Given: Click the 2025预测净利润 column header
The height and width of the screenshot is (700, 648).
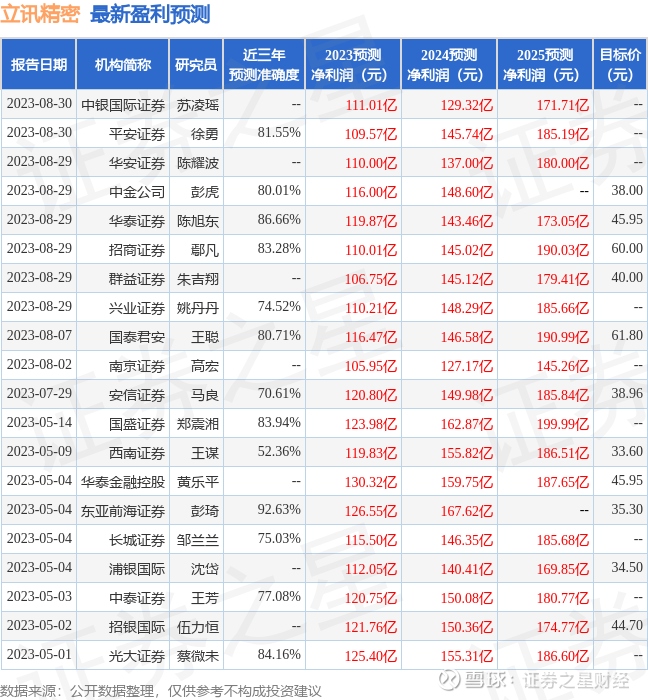Looking at the screenshot, I should pos(545,65).
